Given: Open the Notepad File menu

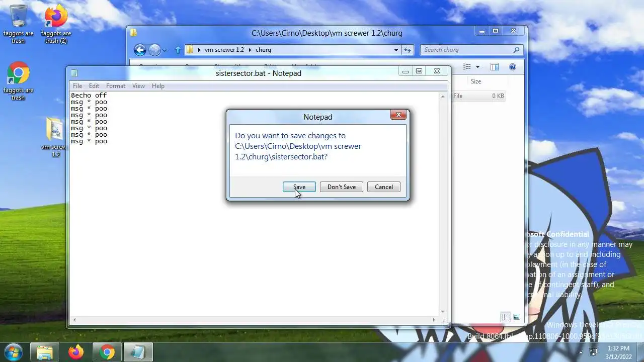Looking at the screenshot, I should pyautogui.click(x=77, y=86).
